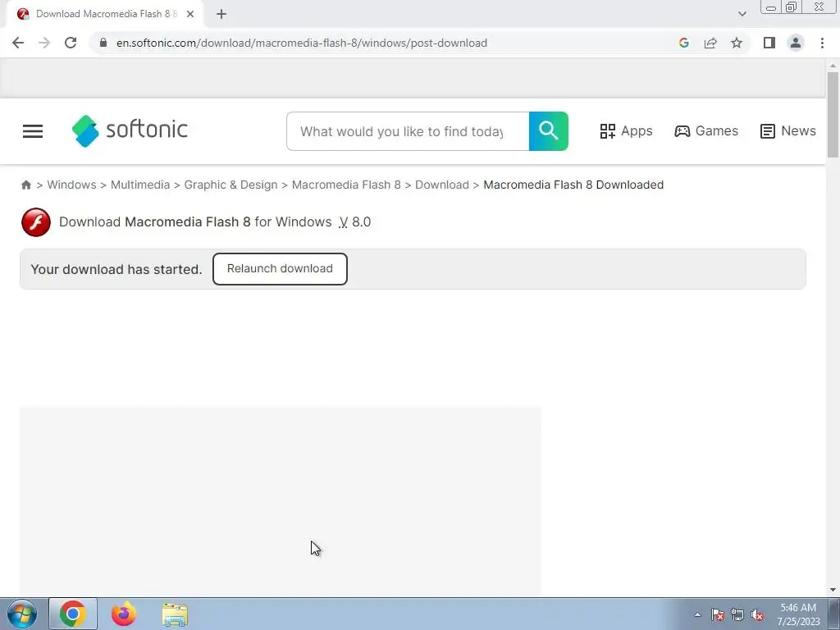Open new tab with plus button
Viewport: 840px width, 630px height.
221,14
